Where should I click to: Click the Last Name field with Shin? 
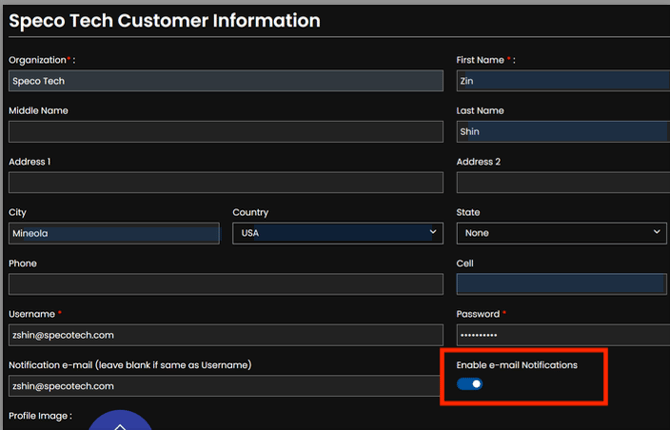[x=563, y=132]
